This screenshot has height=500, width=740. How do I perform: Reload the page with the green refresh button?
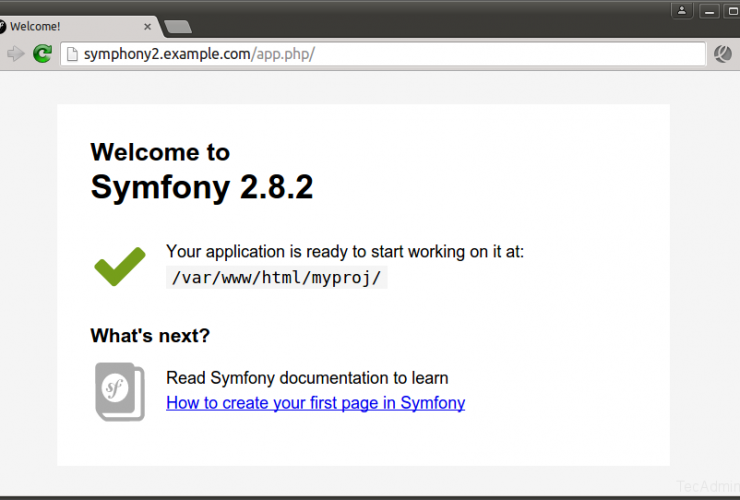(42, 54)
